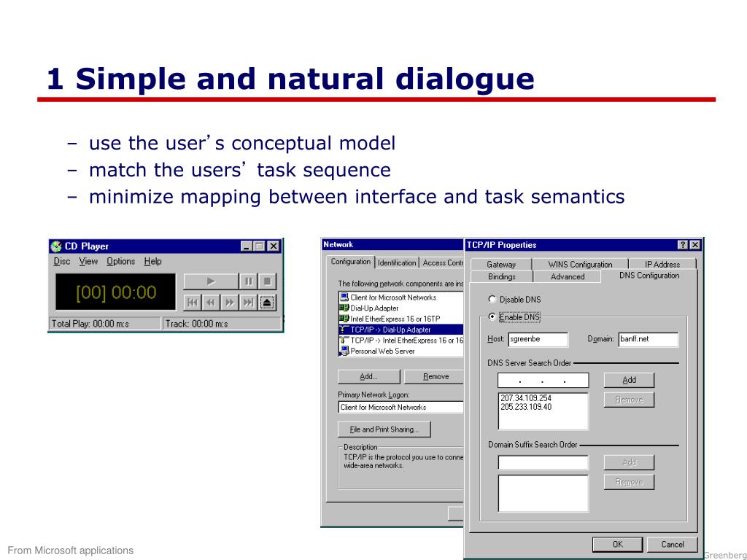
Task: Open the Advanced tab
Action: coord(568,276)
